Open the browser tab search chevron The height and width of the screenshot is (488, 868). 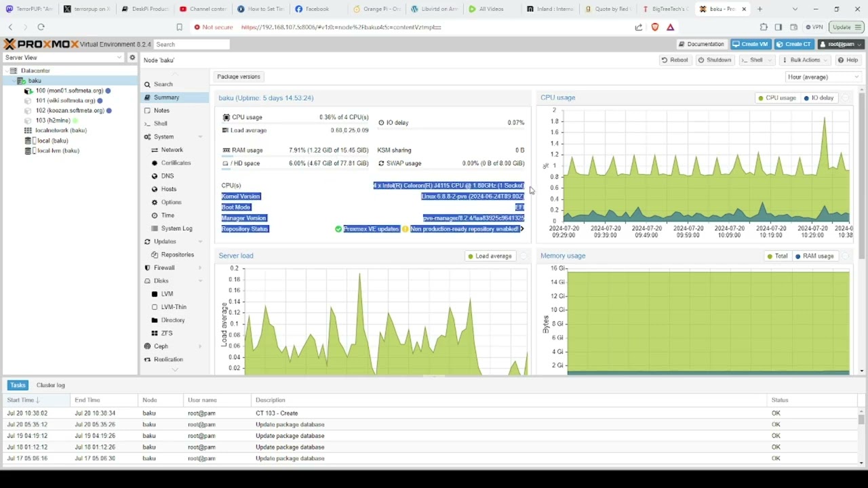click(795, 9)
